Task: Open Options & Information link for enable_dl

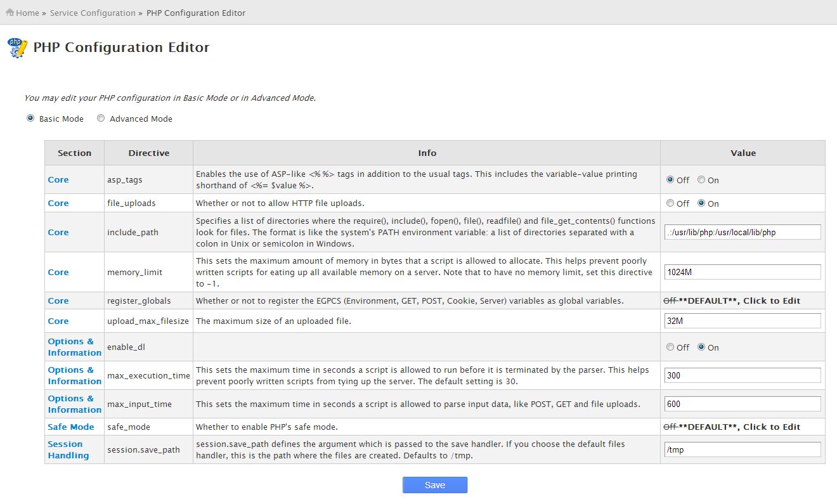Action: pos(74,347)
